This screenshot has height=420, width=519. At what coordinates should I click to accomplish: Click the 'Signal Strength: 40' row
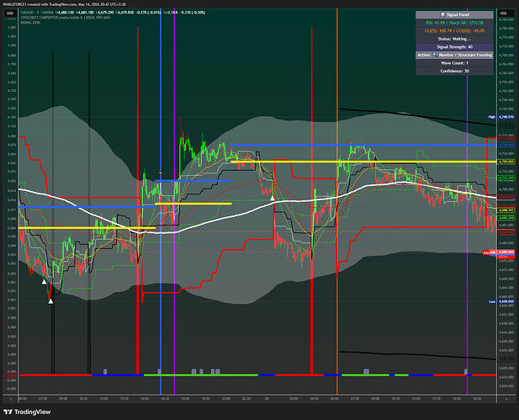click(x=454, y=46)
